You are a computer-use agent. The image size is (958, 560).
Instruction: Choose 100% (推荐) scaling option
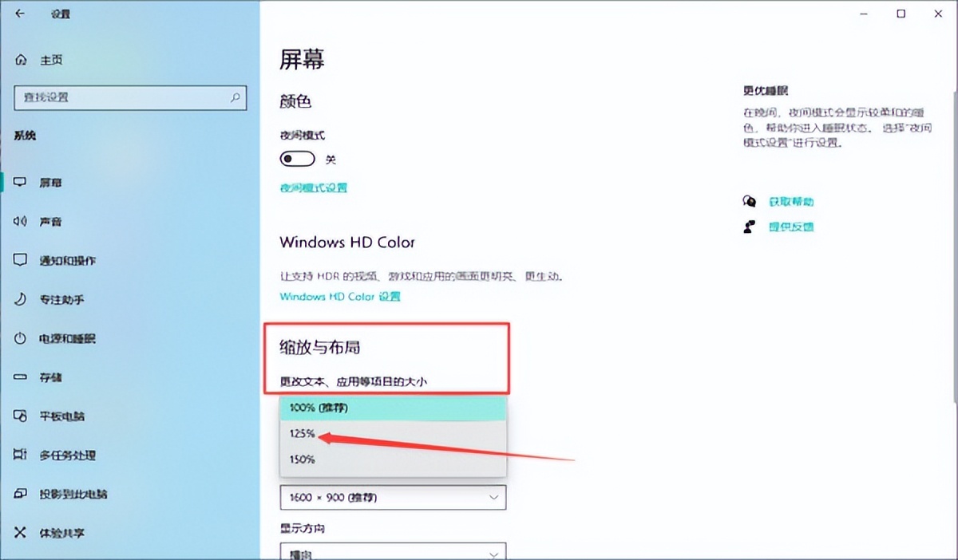pos(393,408)
